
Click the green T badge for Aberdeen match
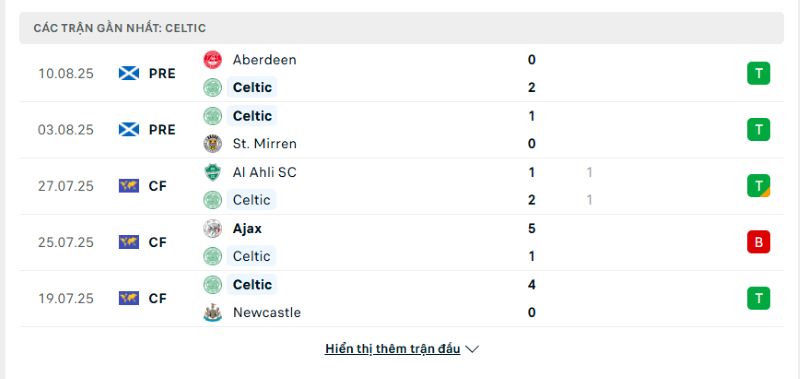[759, 73]
